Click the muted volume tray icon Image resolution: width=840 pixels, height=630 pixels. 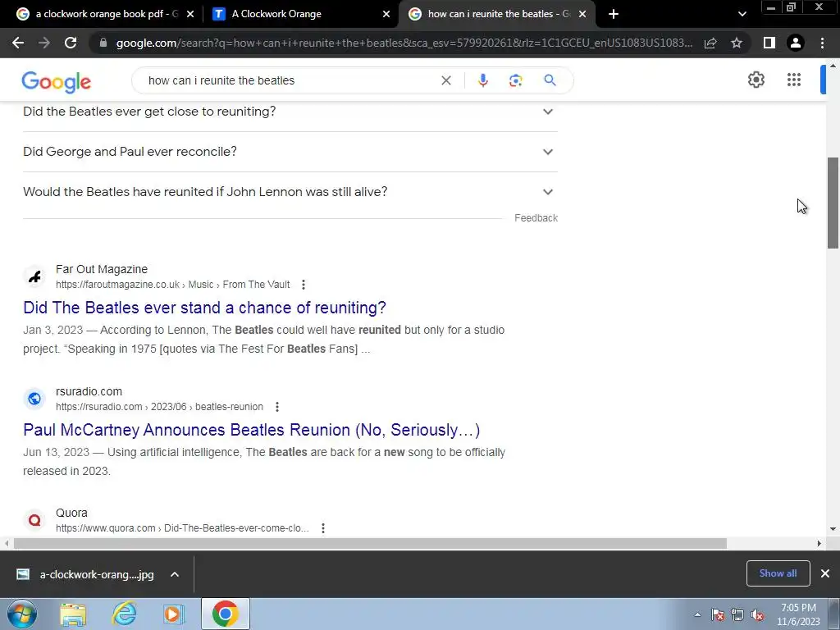point(757,615)
